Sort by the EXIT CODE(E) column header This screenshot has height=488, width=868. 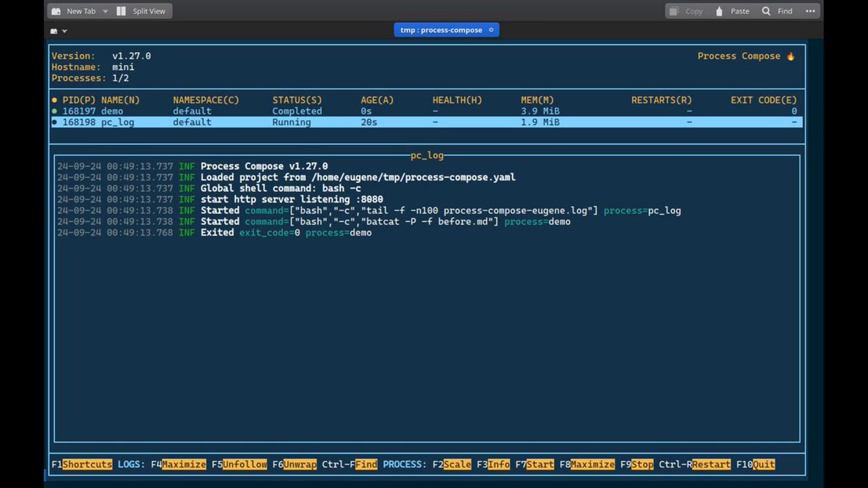click(x=764, y=100)
